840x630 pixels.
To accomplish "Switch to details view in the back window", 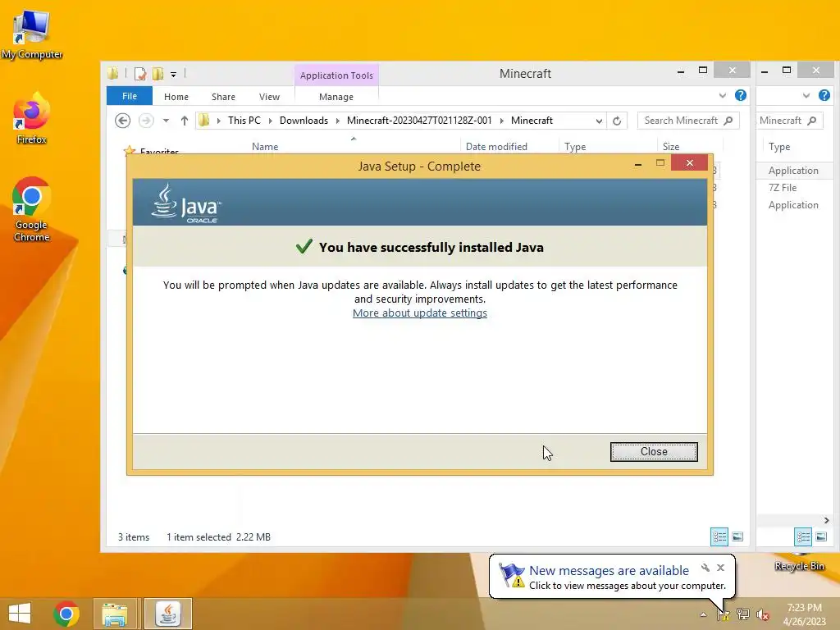I will (x=803, y=536).
